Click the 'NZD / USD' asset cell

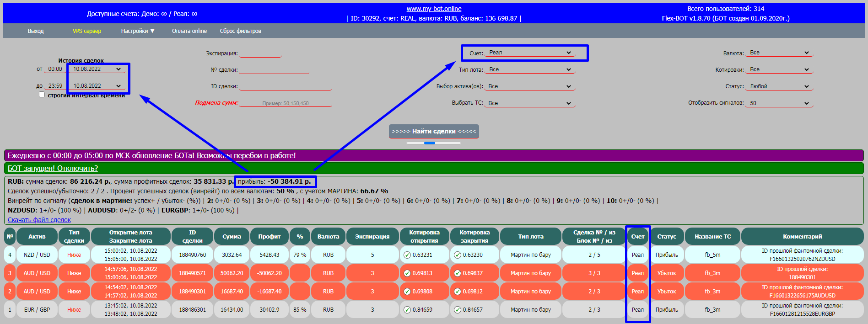click(x=37, y=255)
